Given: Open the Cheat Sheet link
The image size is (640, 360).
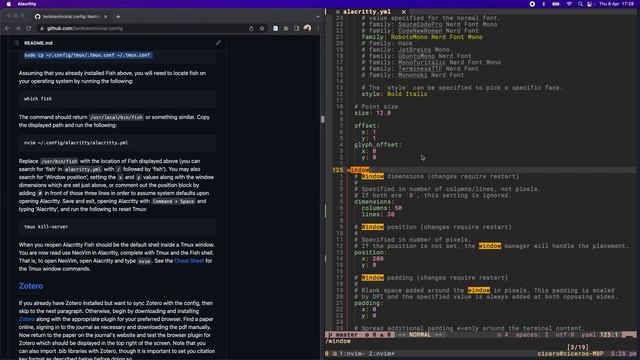Looking at the screenshot, I should click(189, 261).
